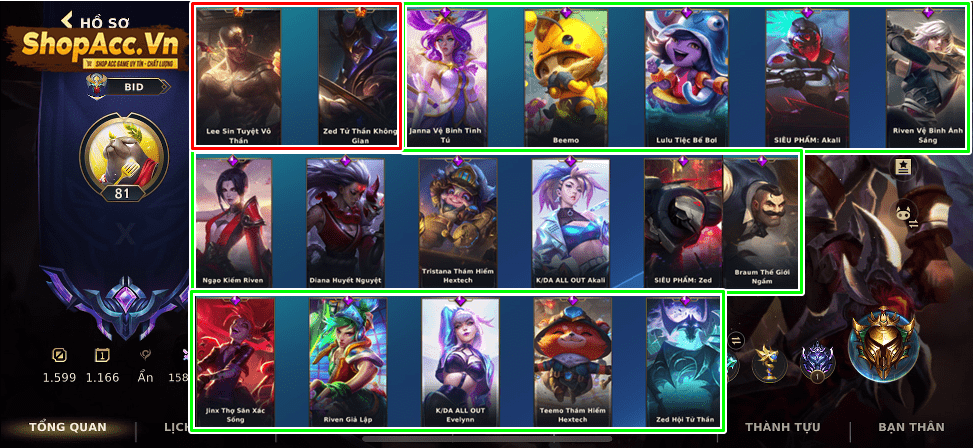The image size is (973, 448).
Task: Tap the poro swap icon
Action: (906, 215)
